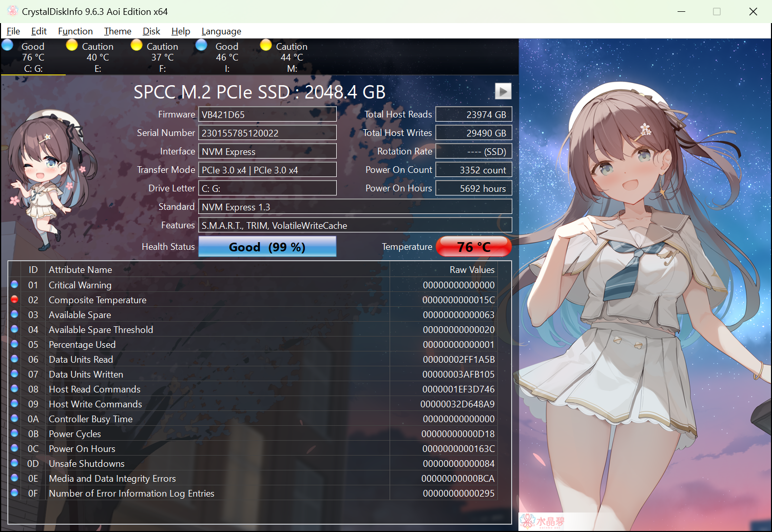
Task: Open the Theme menu
Action: point(118,31)
